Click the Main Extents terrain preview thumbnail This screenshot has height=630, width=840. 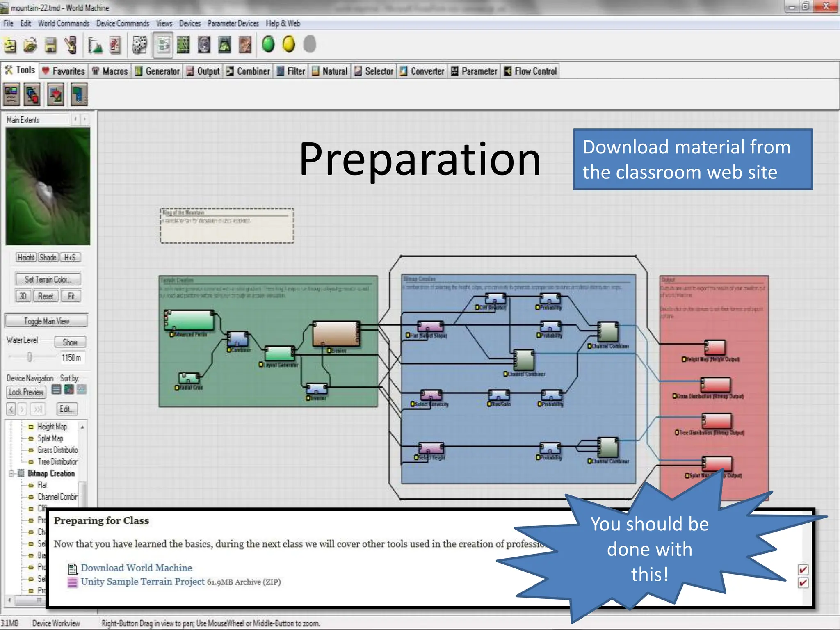(48, 186)
